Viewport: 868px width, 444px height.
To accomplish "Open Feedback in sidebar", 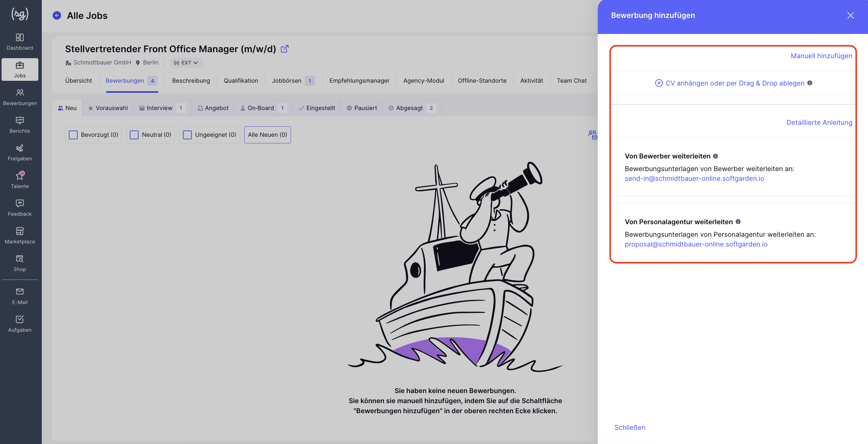I will [x=20, y=208].
